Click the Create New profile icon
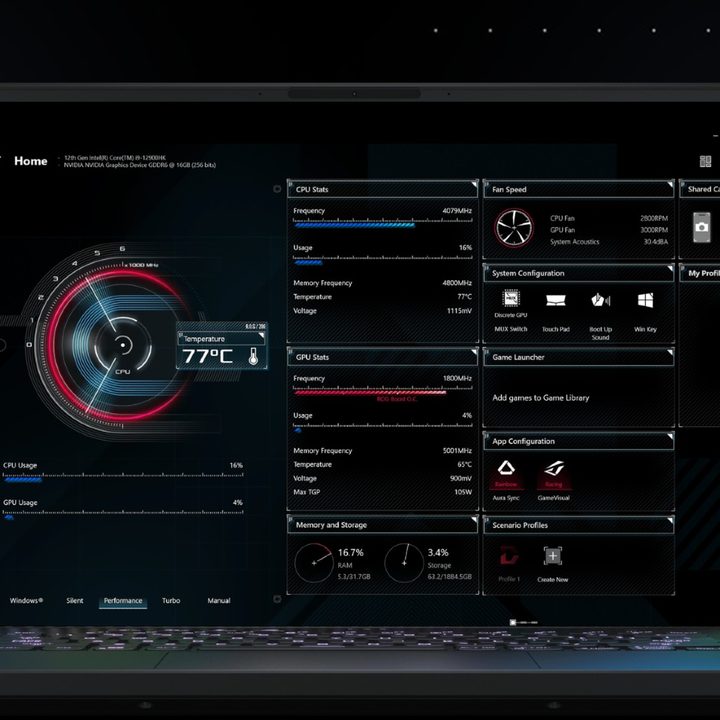 pyautogui.click(x=553, y=556)
